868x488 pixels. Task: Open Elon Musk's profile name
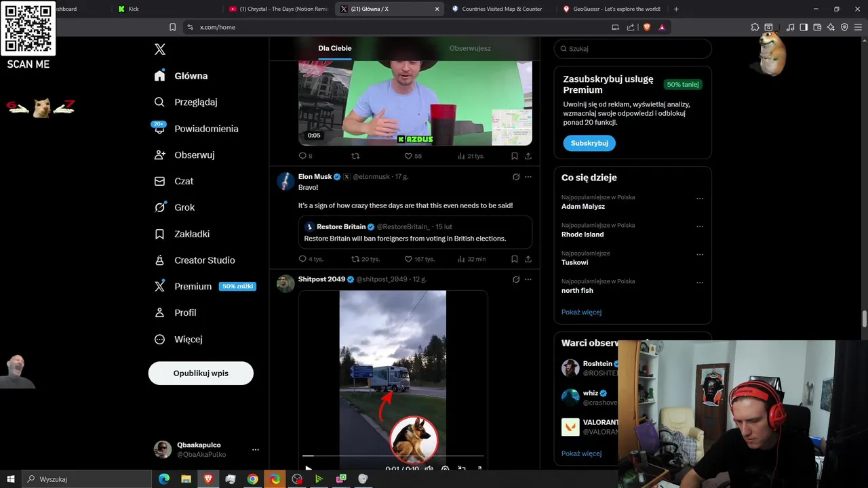pos(315,177)
